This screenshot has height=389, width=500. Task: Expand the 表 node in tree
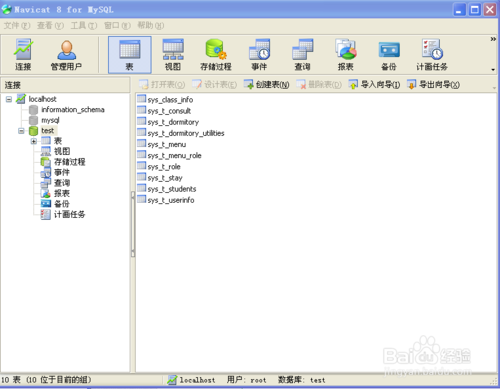tap(34, 141)
